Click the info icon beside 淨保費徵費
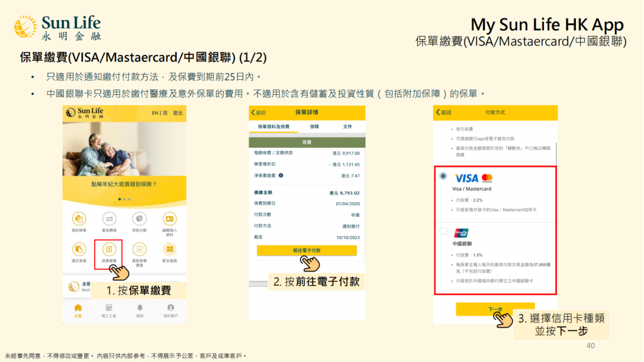This screenshot has width=644, height=362. tap(281, 175)
